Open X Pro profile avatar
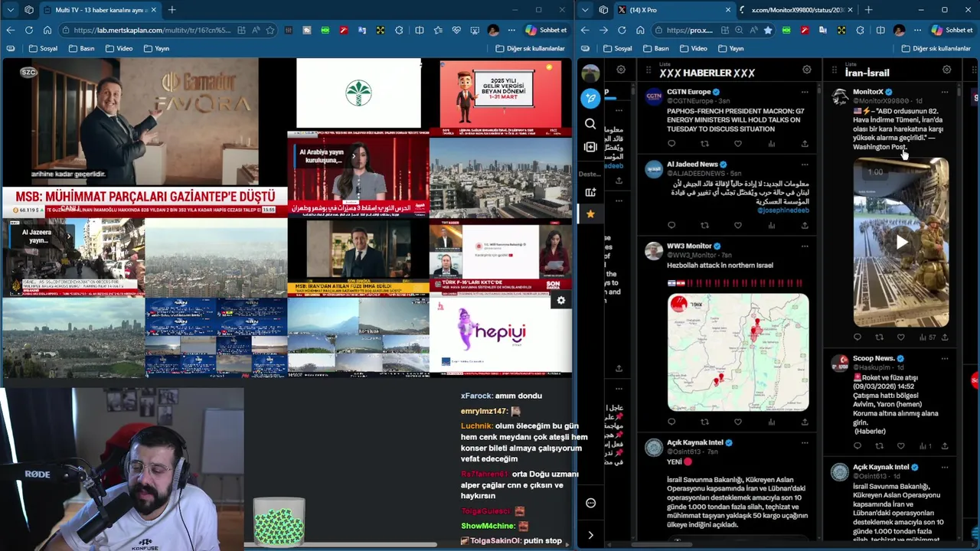This screenshot has width=980, height=551. click(590, 73)
